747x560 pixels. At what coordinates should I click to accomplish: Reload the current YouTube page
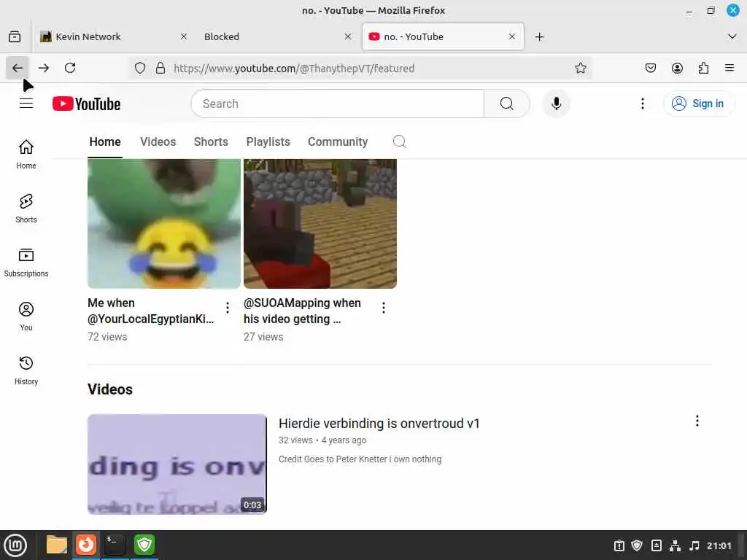point(70,68)
